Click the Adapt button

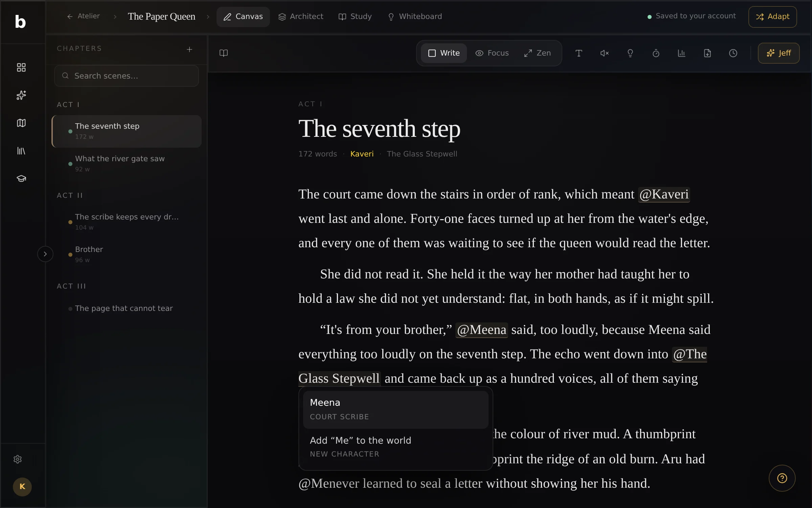point(772,17)
